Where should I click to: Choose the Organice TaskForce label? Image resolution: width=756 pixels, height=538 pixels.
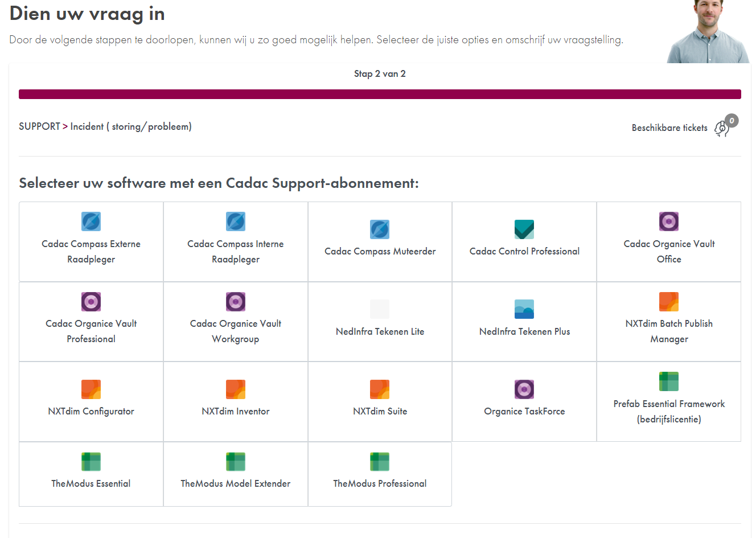[x=524, y=411]
